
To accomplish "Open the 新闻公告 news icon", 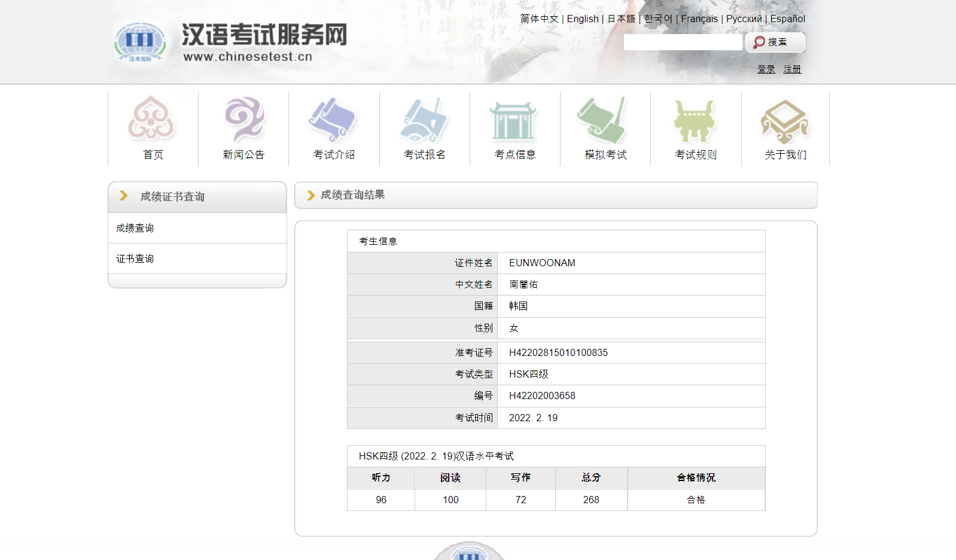I will (x=244, y=118).
